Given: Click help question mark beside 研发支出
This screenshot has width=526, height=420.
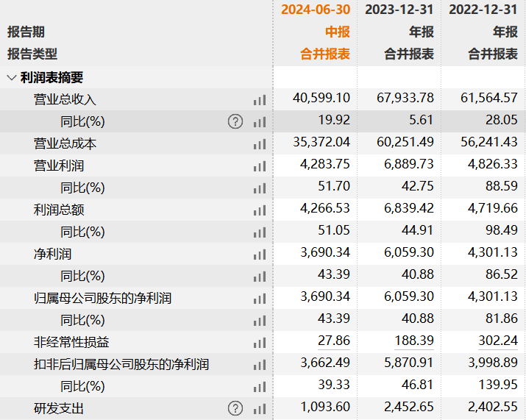Looking at the screenshot, I should 235,408.
